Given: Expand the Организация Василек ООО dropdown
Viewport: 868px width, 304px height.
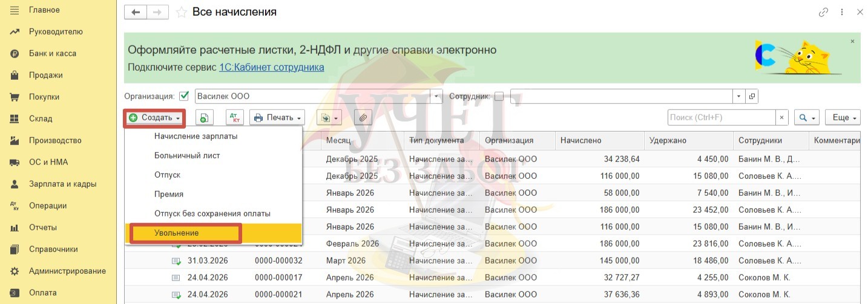Looking at the screenshot, I should 436,96.
